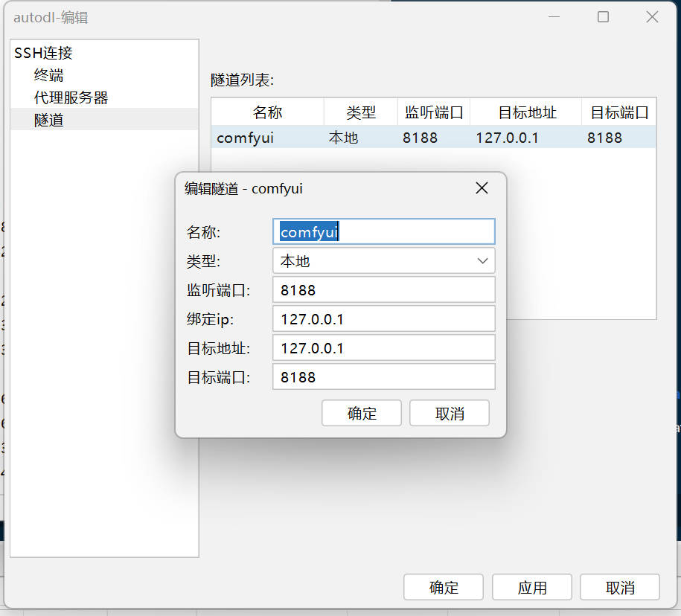Minimize the autodl-编辑 window
Viewport: 681px width, 616px height.
tap(554, 17)
